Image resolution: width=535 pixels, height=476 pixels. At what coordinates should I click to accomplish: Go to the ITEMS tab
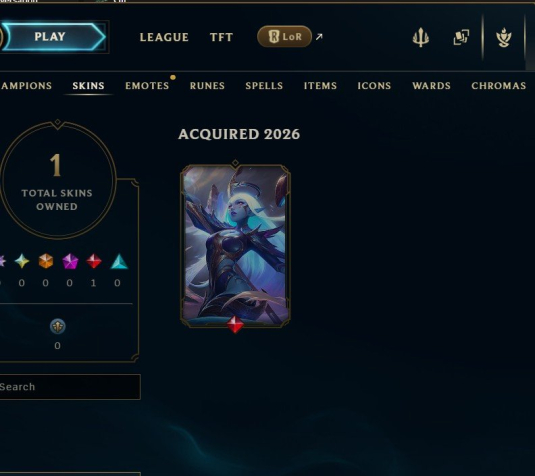tap(320, 86)
